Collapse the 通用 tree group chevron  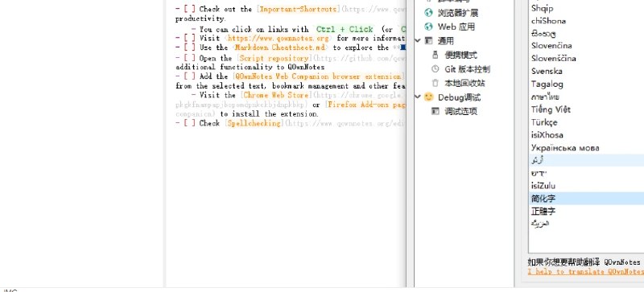point(418,41)
